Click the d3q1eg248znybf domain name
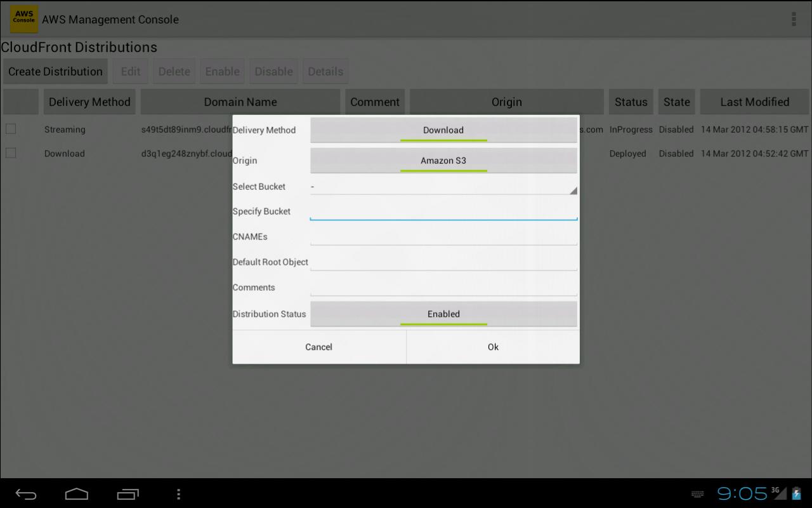 click(187, 154)
